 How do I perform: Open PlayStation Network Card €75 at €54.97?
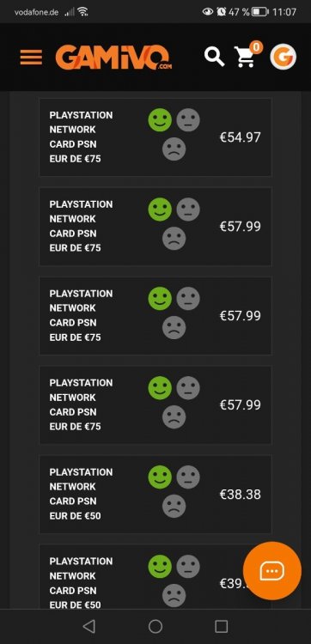[81, 137]
